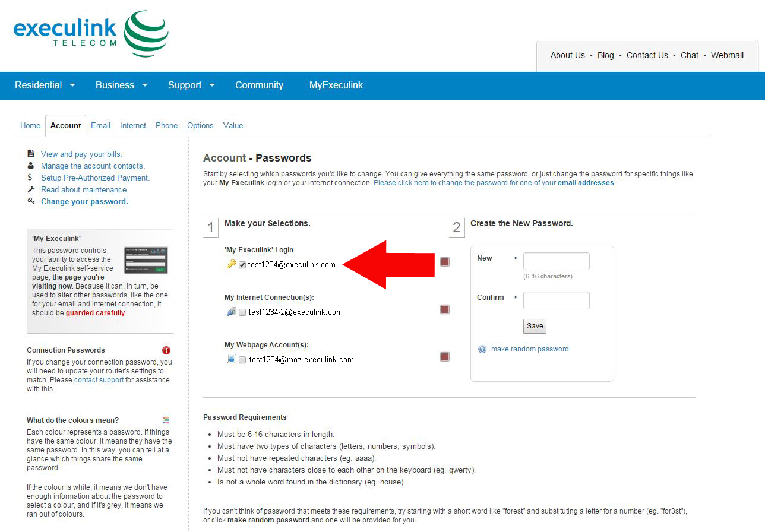Click the contact support link
This screenshot has height=532, width=765.
tap(99, 380)
